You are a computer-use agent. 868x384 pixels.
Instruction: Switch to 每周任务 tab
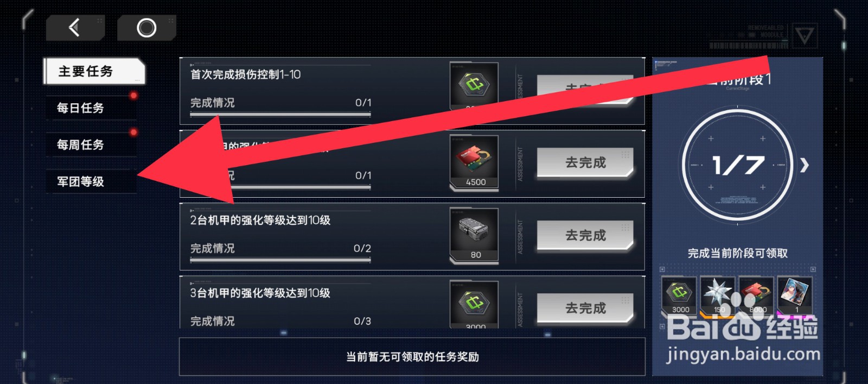pyautogui.click(x=91, y=145)
